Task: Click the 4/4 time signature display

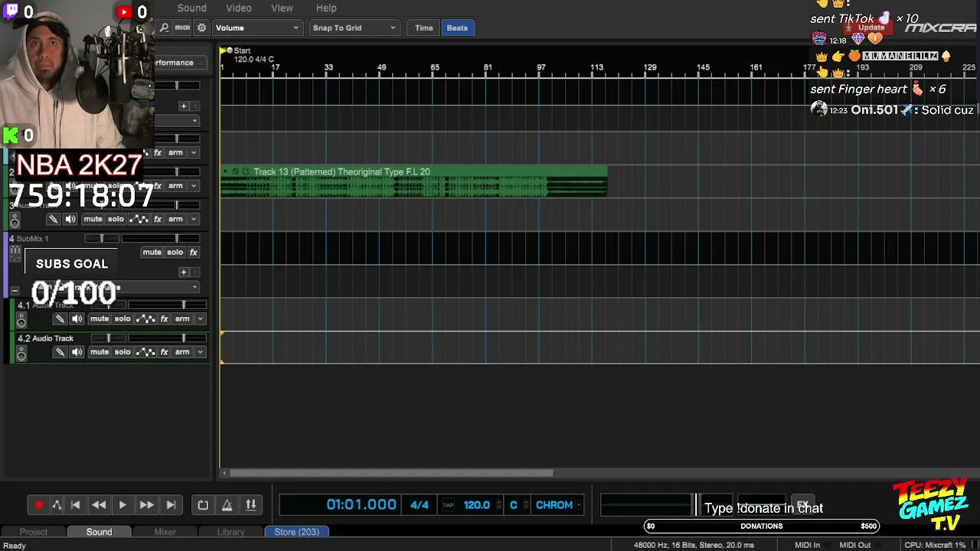Action: 420,505
